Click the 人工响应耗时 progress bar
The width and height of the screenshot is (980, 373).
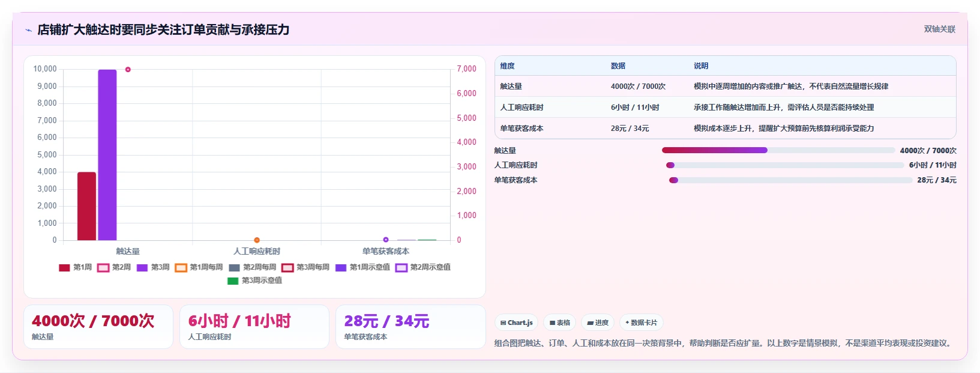[x=785, y=165]
